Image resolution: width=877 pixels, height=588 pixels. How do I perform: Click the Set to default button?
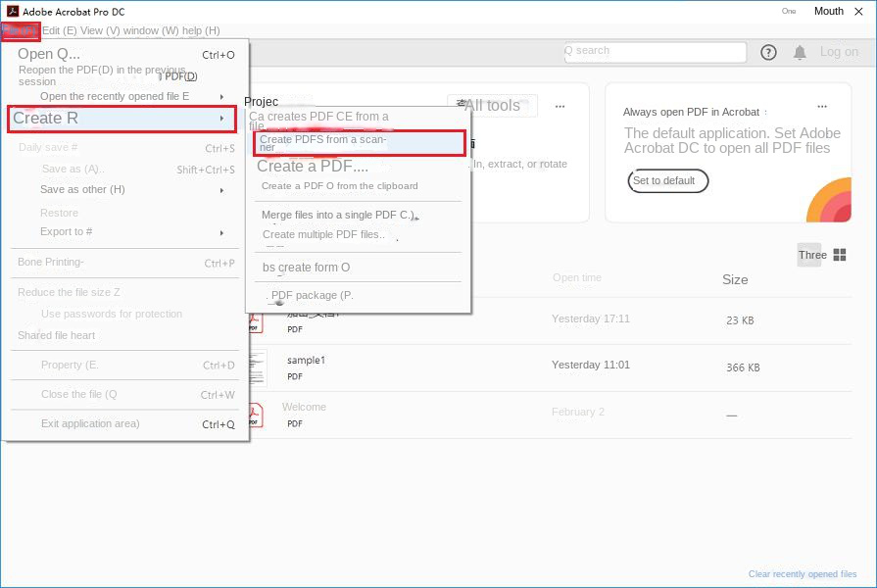click(667, 181)
